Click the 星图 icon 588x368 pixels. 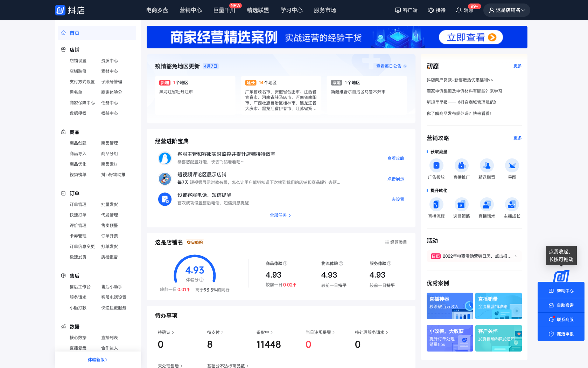(x=512, y=165)
